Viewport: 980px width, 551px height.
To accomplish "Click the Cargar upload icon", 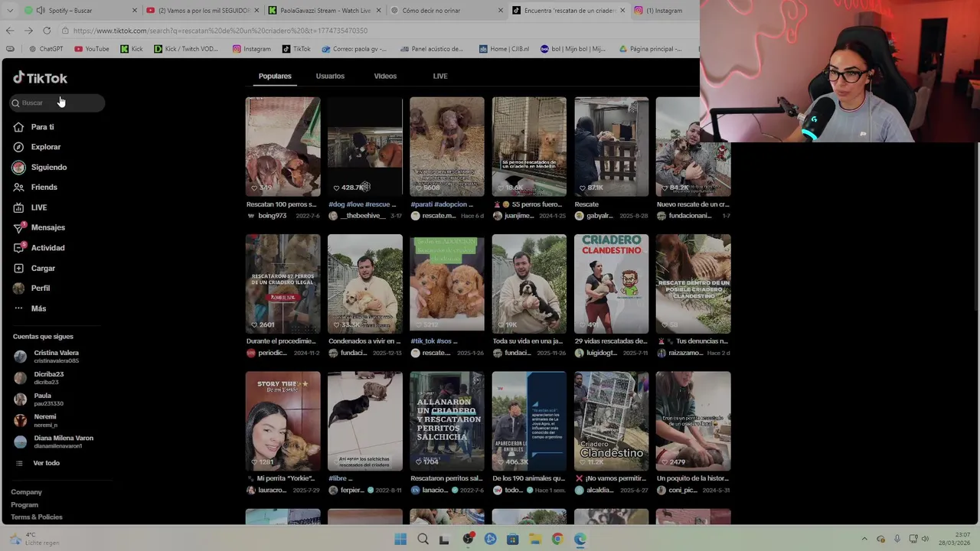I will (x=18, y=269).
